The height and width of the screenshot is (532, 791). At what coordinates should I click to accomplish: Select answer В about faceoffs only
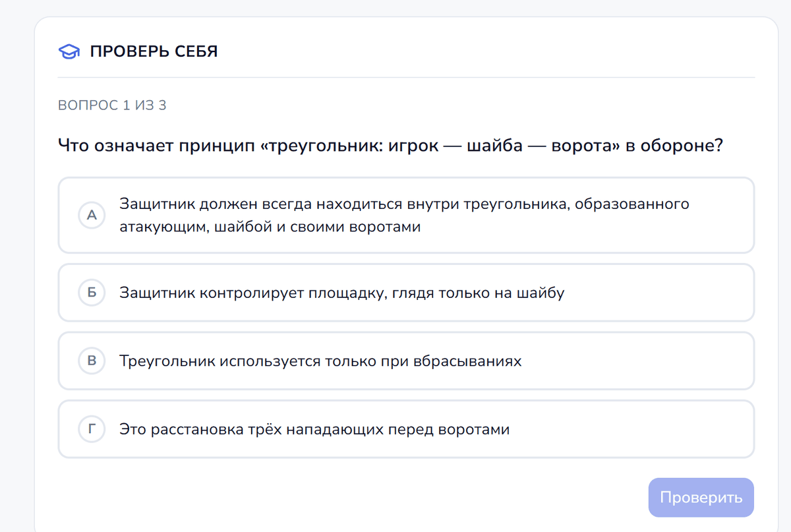405,361
